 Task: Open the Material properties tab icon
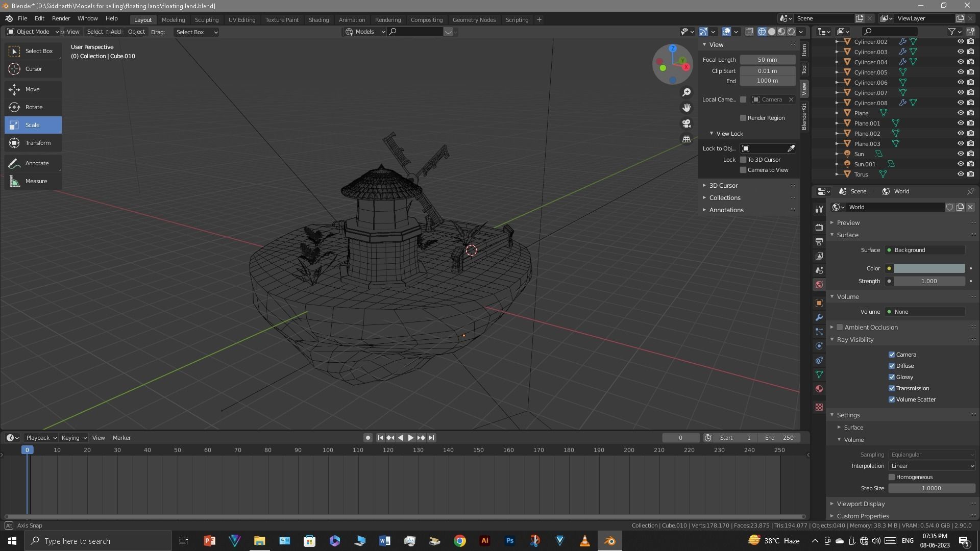(x=819, y=389)
